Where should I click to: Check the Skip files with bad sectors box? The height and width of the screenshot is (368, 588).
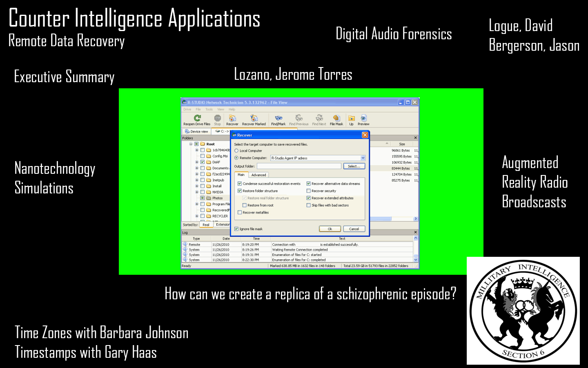(309, 205)
